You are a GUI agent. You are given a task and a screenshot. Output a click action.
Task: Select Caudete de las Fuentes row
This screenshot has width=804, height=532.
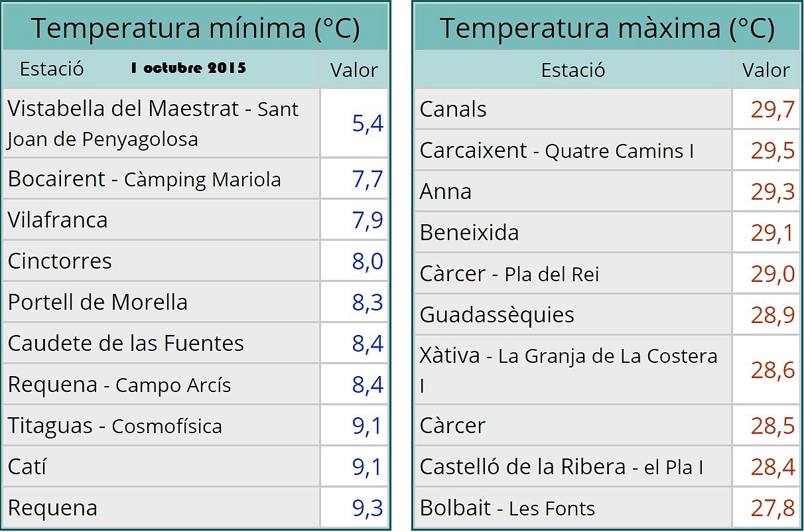(x=195, y=343)
